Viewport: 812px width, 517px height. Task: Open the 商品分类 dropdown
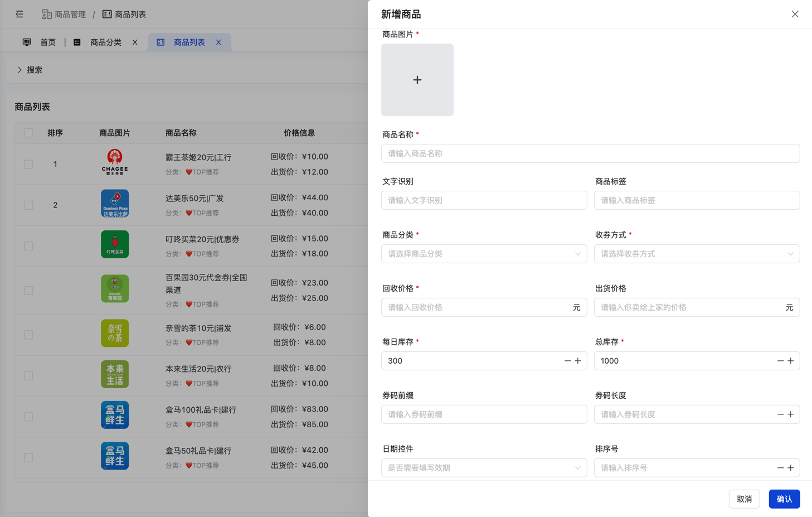coord(484,254)
